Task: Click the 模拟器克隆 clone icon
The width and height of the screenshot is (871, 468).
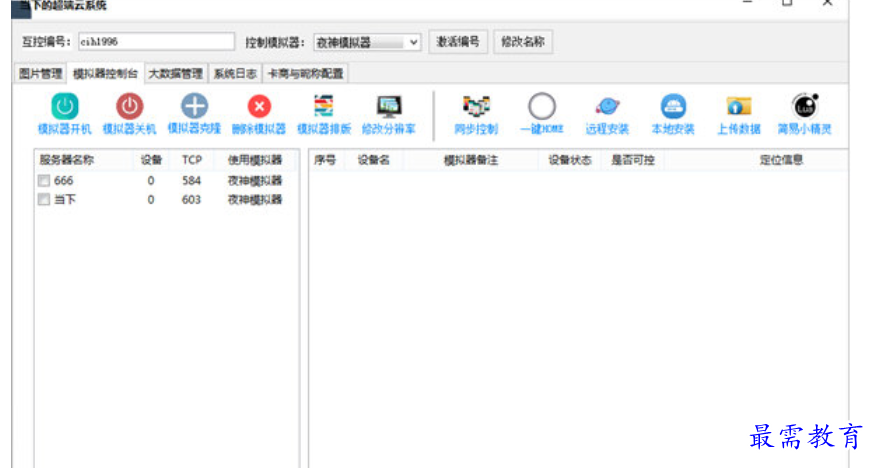Action: [x=194, y=106]
